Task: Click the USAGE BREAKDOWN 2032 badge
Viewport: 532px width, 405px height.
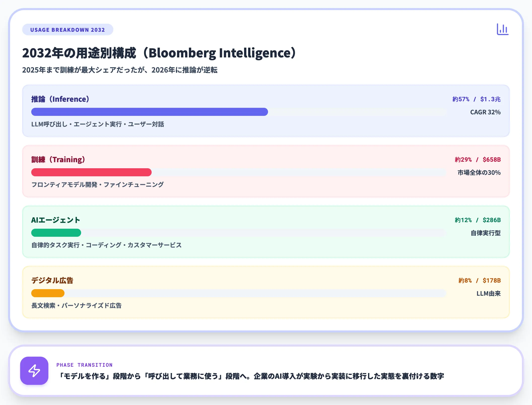Action: pyautogui.click(x=68, y=30)
